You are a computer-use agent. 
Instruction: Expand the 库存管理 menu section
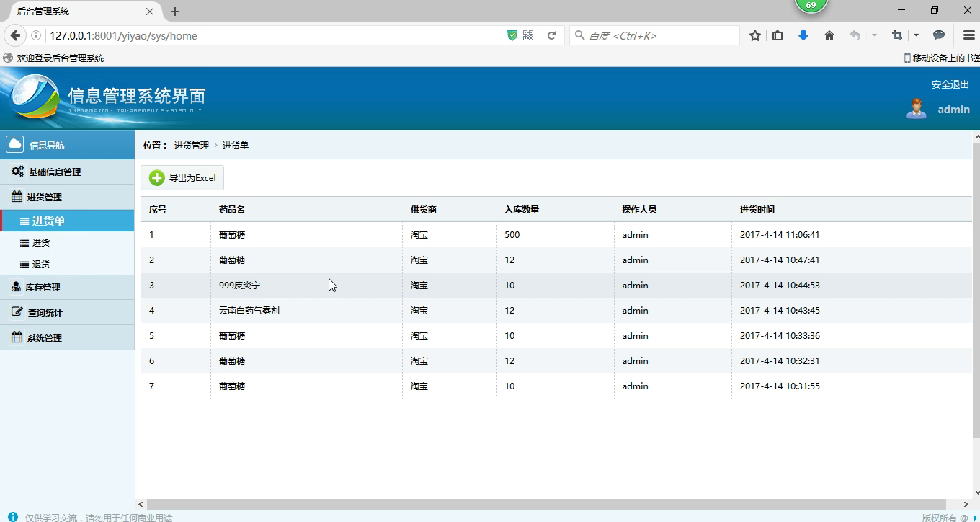pyautogui.click(x=67, y=287)
